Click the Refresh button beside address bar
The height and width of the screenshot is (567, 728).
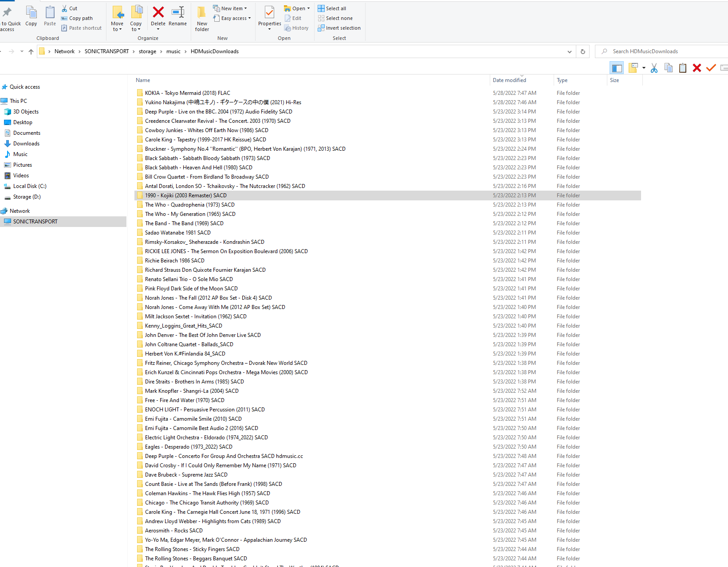(x=583, y=51)
